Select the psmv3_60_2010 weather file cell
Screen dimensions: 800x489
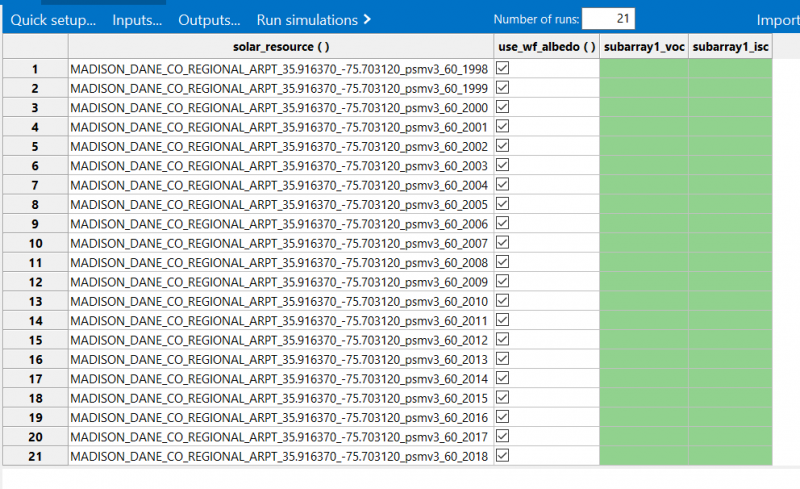coord(279,301)
